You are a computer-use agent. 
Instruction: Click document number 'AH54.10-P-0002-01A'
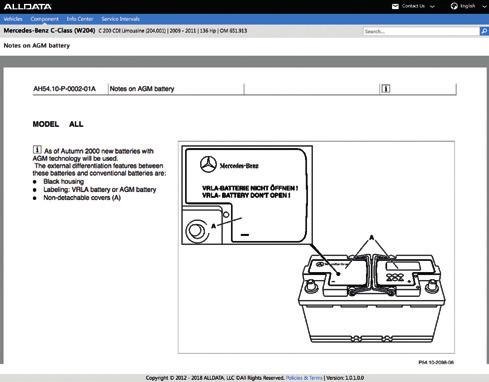64,89
